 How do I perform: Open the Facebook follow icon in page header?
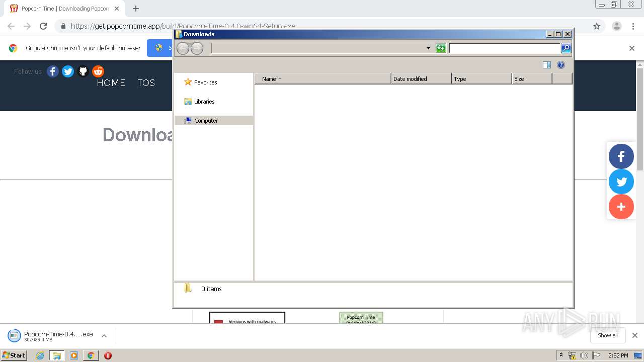point(53,71)
